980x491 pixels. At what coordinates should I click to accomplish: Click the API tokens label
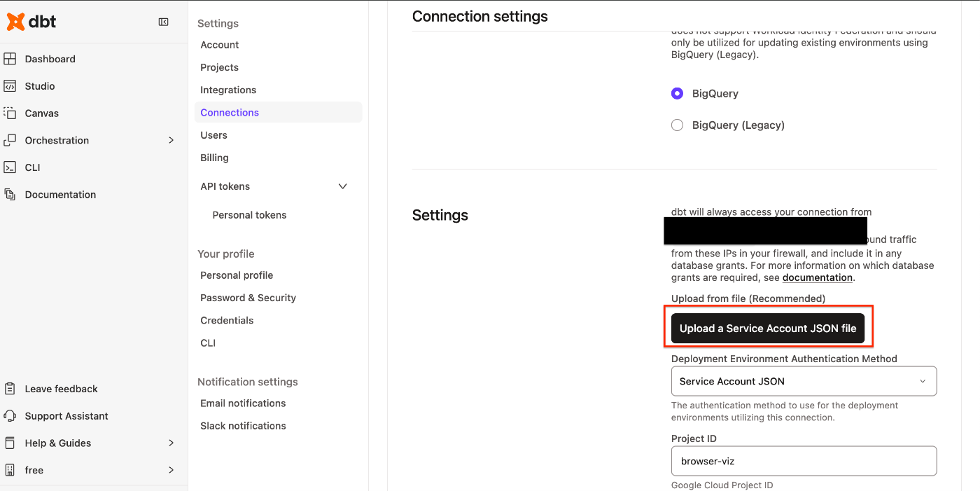click(225, 186)
